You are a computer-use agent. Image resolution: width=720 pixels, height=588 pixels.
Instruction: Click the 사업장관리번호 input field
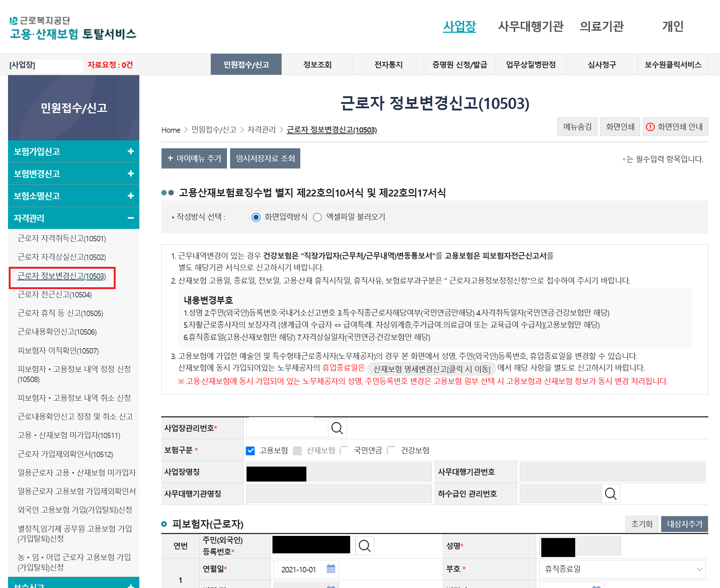point(287,428)
